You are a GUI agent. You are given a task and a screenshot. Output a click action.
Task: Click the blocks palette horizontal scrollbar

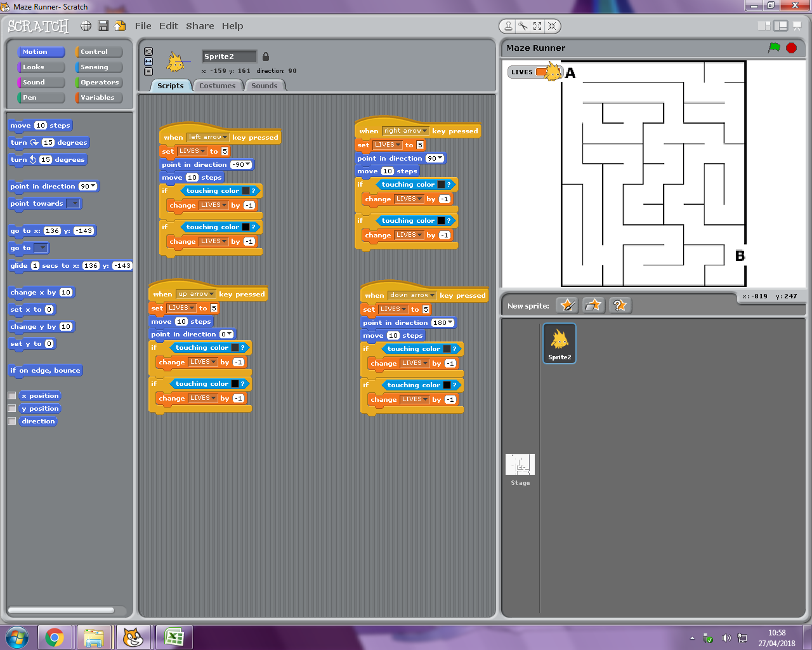point(62,610)
